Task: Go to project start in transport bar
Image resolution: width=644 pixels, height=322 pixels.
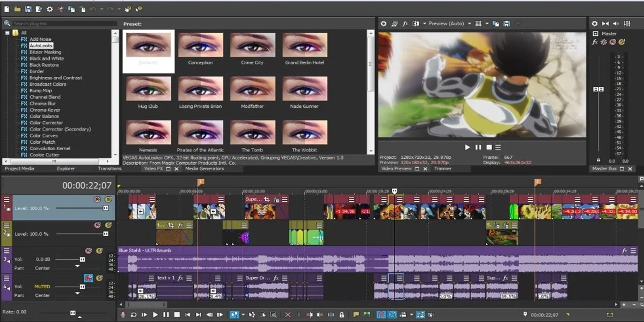Action: [x=187, y=314]
